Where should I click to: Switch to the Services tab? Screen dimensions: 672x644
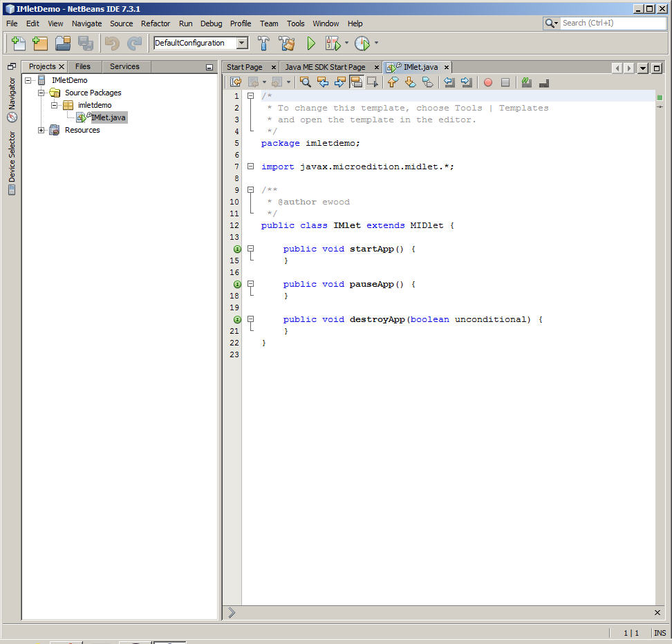coord(124,66)
